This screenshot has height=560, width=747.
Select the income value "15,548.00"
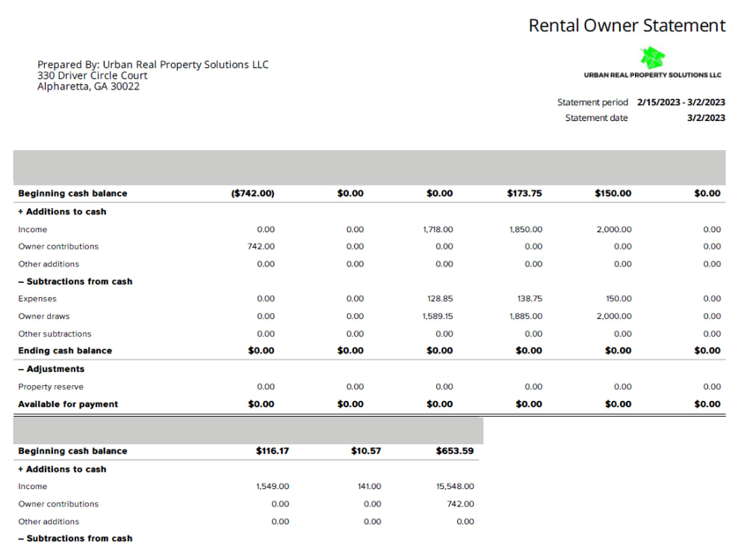[455, 487]
